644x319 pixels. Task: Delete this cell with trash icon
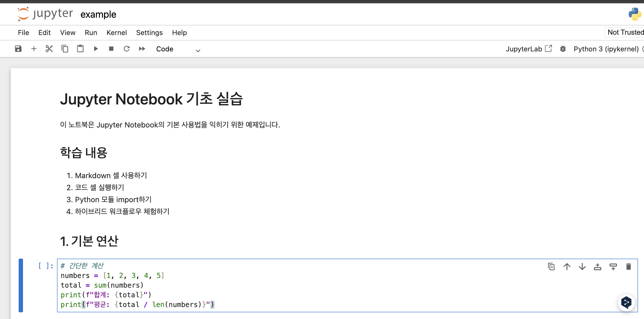[x=628, y=267]
